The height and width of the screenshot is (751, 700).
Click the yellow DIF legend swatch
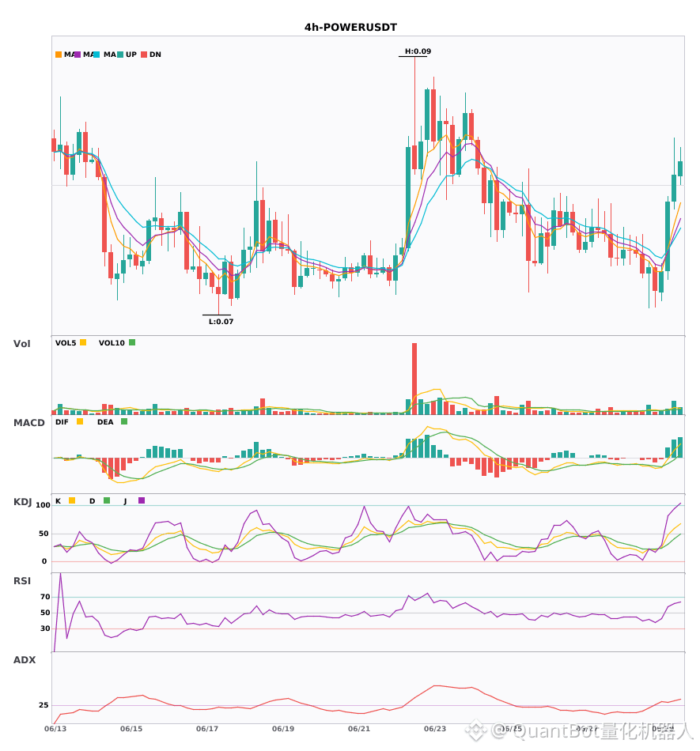[x=80, y=421]
